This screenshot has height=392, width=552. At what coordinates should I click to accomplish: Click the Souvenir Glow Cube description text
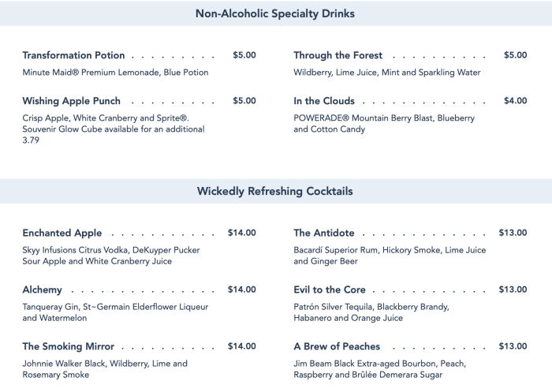tap(113, 129)
